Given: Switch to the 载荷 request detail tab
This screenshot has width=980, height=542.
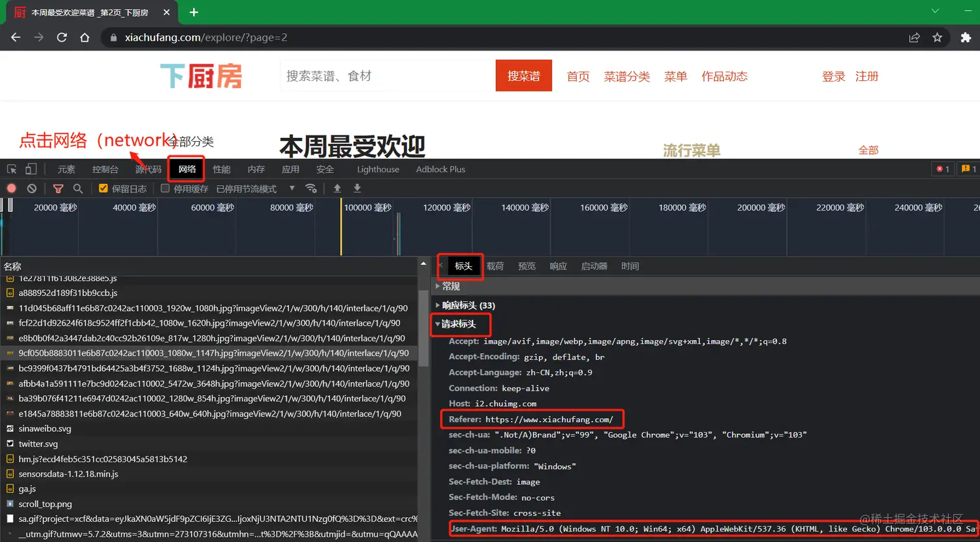Looking at the screenshot, I should pos(495,265).
